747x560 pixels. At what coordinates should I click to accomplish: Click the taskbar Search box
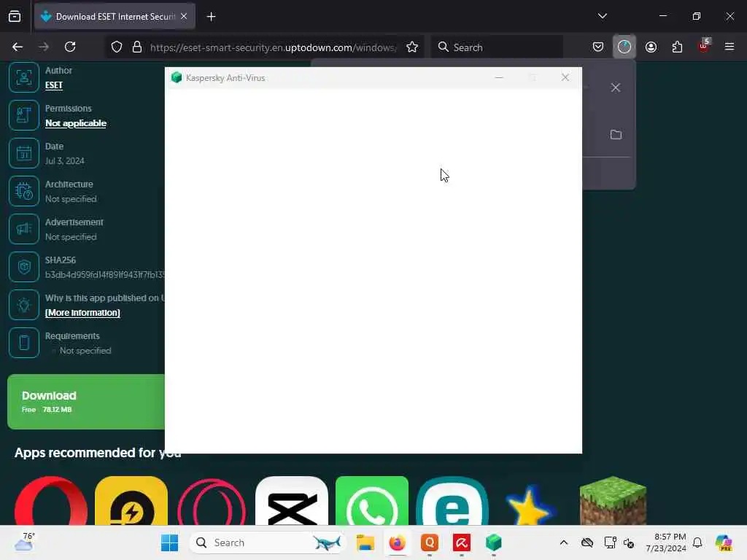coord(268,542)
